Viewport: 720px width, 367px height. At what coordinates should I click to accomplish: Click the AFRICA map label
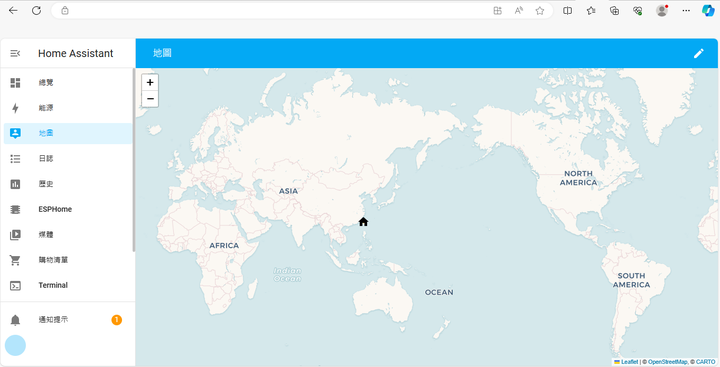[224, 246]
